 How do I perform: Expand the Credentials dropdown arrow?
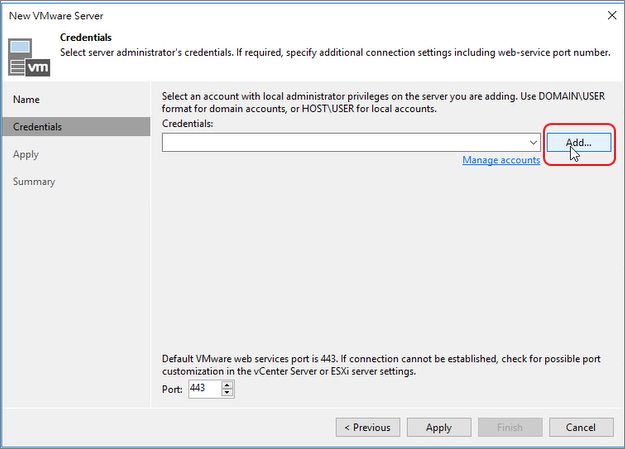tap(534, 143)
